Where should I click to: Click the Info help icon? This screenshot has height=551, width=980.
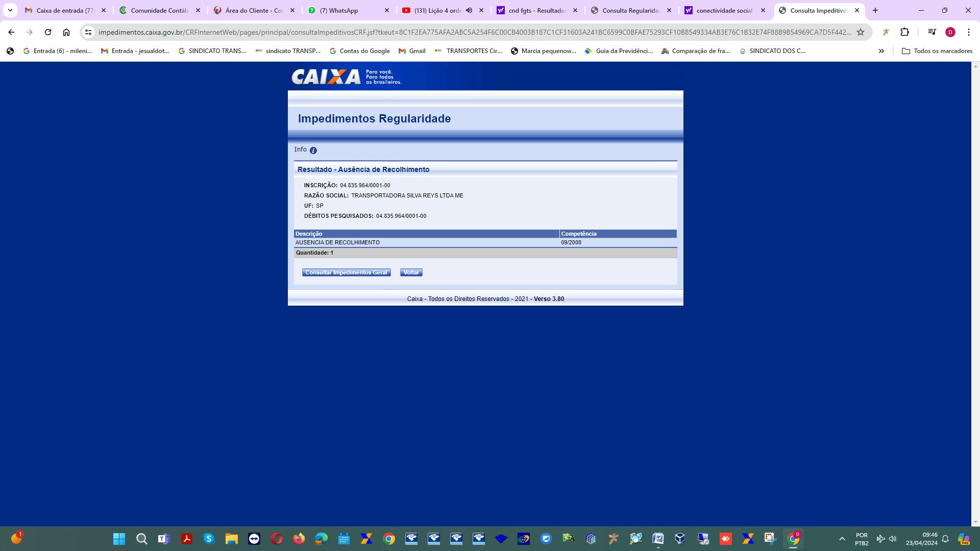313,151
